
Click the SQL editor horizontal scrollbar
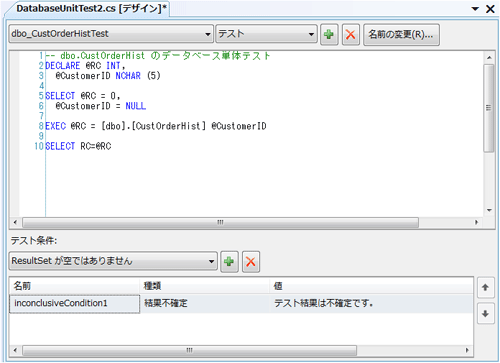click(220, 222)
